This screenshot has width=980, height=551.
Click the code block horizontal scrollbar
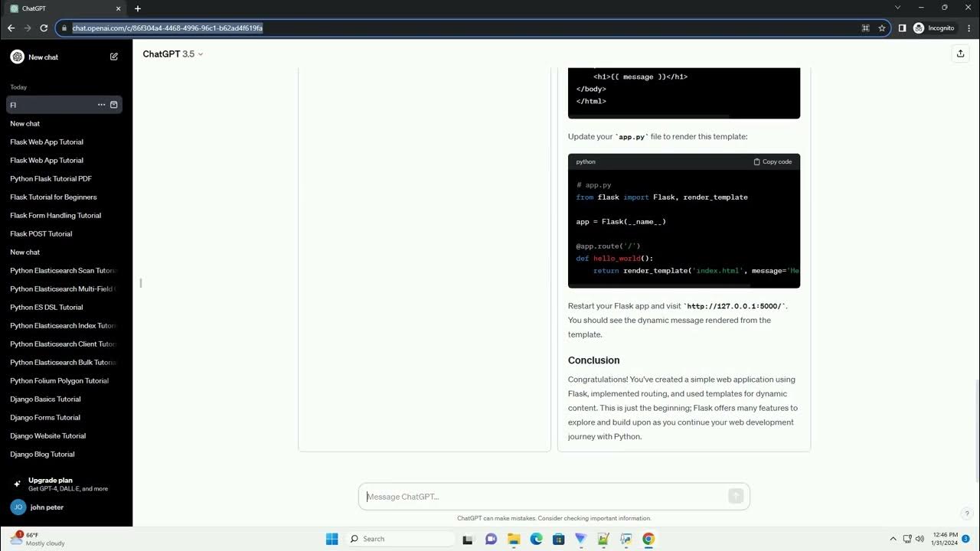[x=659, y=285]
